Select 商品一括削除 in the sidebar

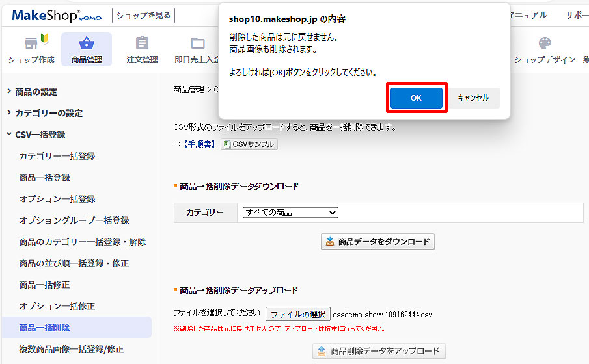click(x=77, y=328)
